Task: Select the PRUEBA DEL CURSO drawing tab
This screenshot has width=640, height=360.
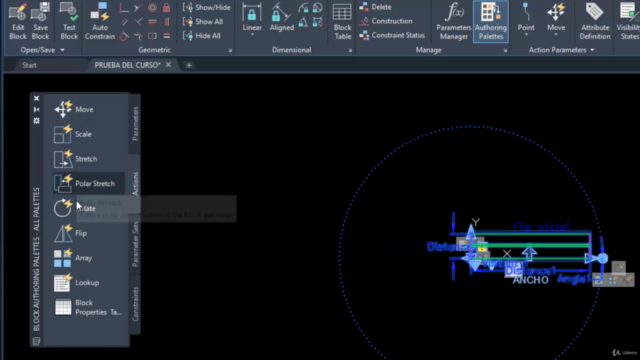Action: coord(127,65)
